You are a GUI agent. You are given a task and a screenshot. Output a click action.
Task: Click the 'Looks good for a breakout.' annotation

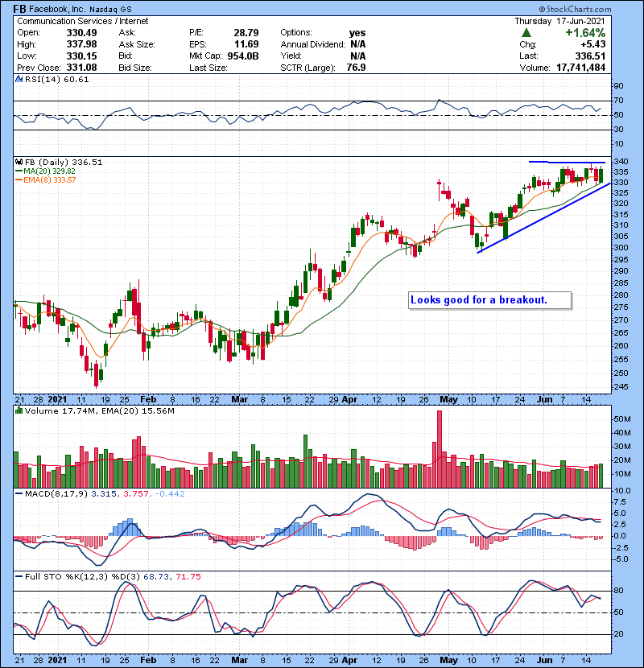click(x=479, y=300)
